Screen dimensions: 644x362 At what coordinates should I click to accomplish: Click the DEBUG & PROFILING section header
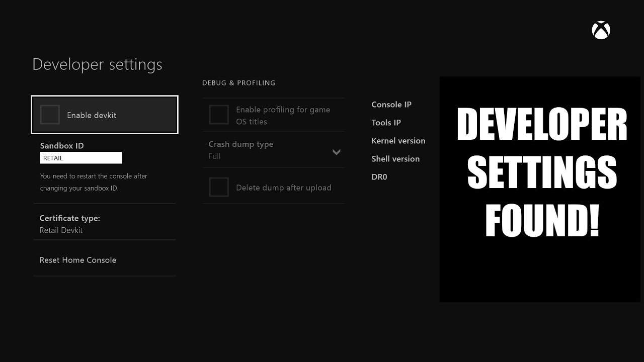coord(238,83)
